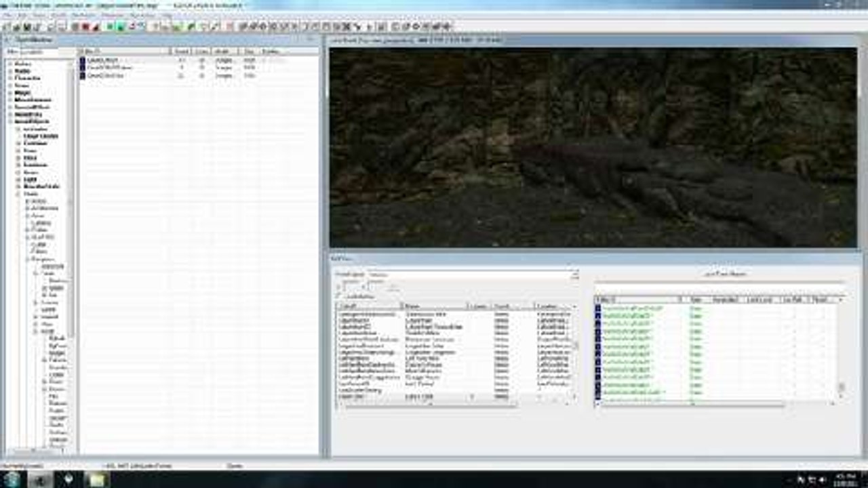This screenshot has height=488, width=868.
Task: Sort the cell list by the Location column
Action: pyautogui.click(x=554, y=306)
